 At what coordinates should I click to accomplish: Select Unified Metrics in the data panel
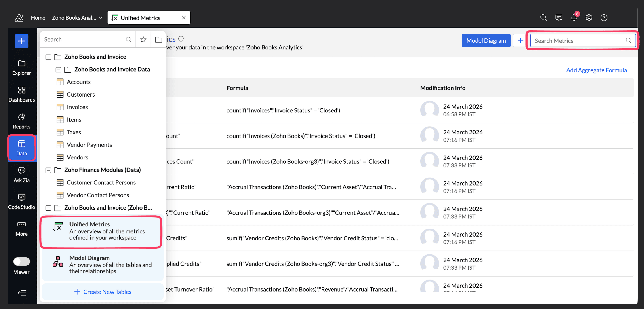[101, 232]
